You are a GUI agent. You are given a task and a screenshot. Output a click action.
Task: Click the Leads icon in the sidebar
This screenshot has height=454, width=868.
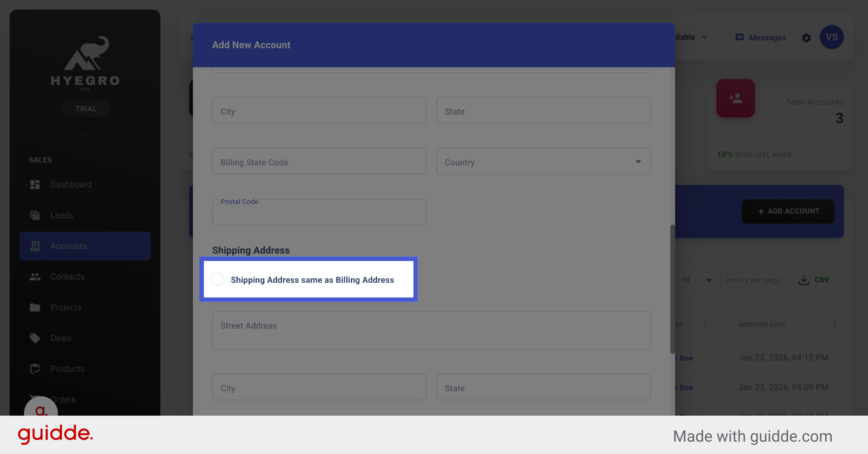pyautogui.click(x=35, y=215)
